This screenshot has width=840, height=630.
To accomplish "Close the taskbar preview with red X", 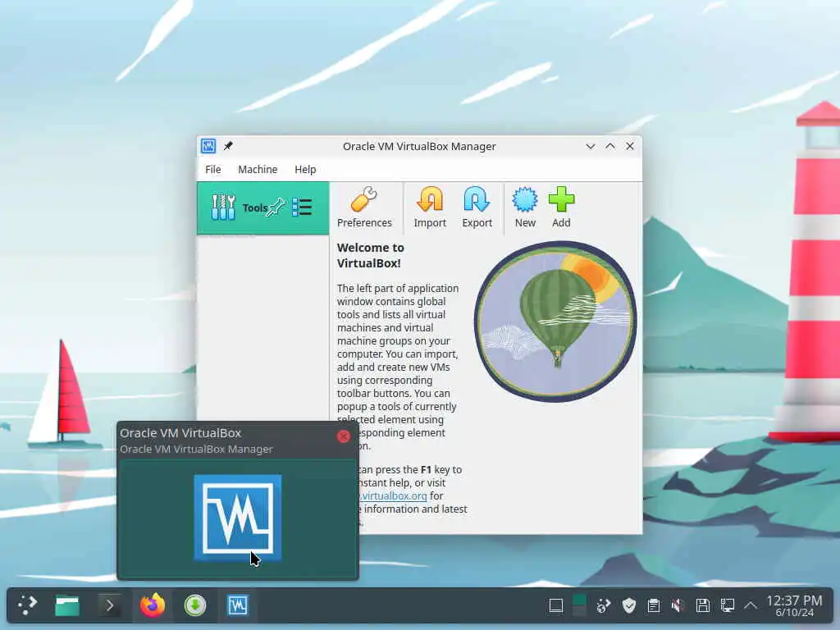I will click(x=344, y=436).
